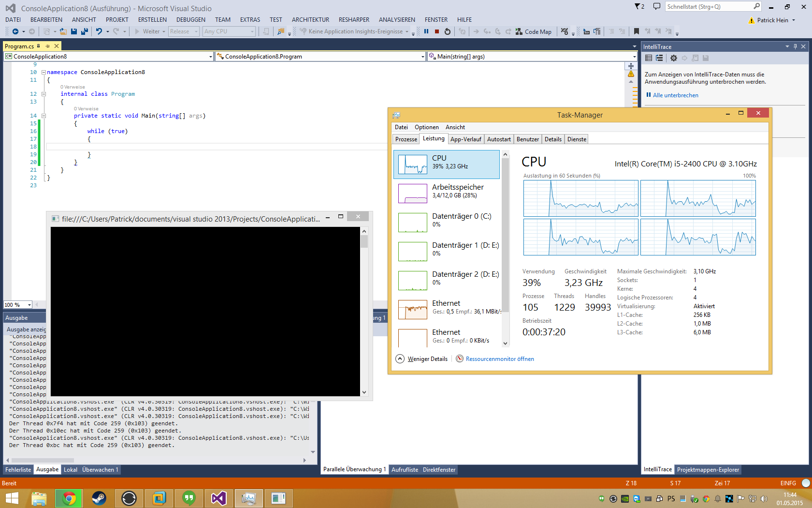Click the Visual Studio taskbar icon
Viewport: 812px width, 508px height.
pos(219,498)
